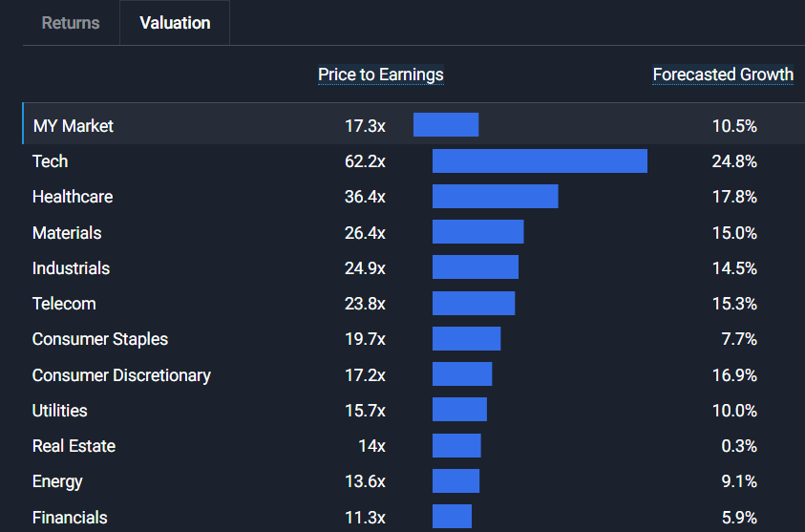Click the Price to Earnings column header

[380, 74]
